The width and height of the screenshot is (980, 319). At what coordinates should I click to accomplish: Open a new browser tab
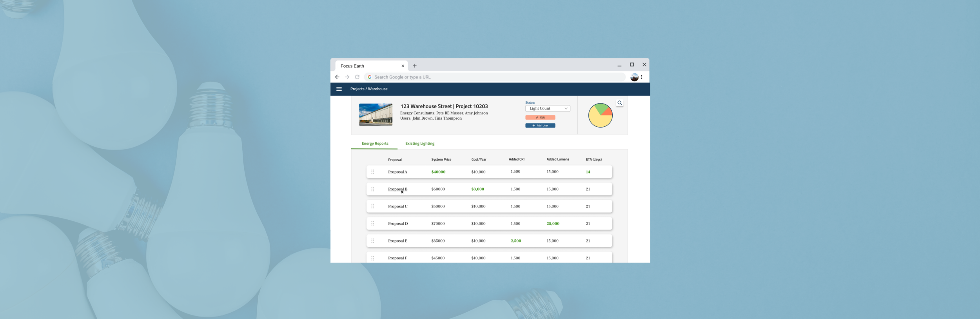415,66
